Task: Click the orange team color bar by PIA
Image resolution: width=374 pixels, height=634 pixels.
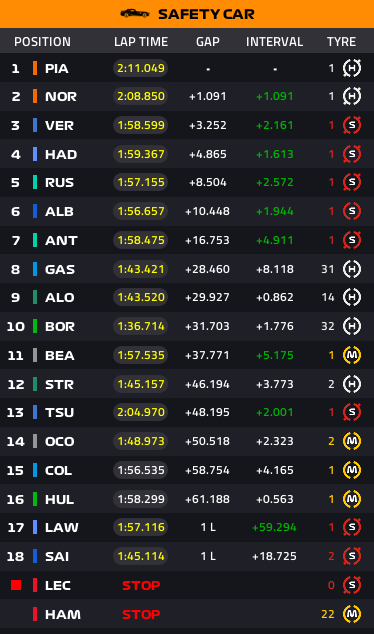Action: pyautogui.click(x=35, y=68)
